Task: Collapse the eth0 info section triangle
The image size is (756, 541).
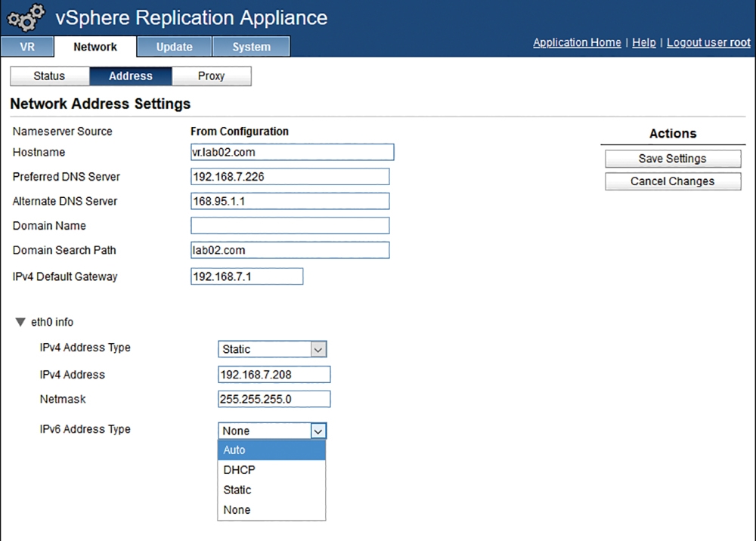Action: (20, 322)
